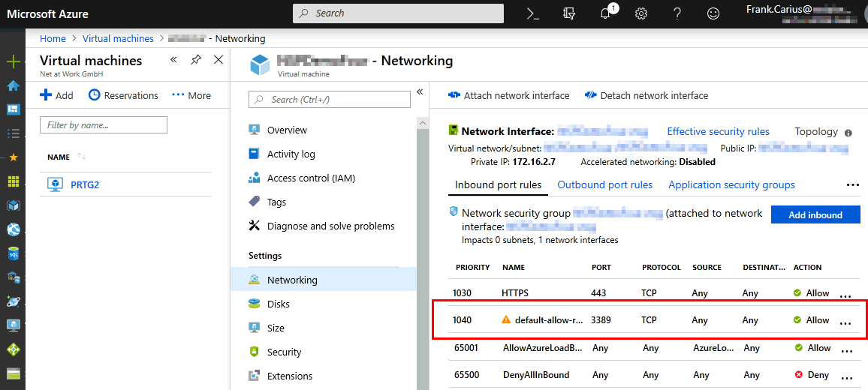Open the PRTG2 virtual machine
The height and width of the screenshot is (390, 868).
(x=85, y=184)
